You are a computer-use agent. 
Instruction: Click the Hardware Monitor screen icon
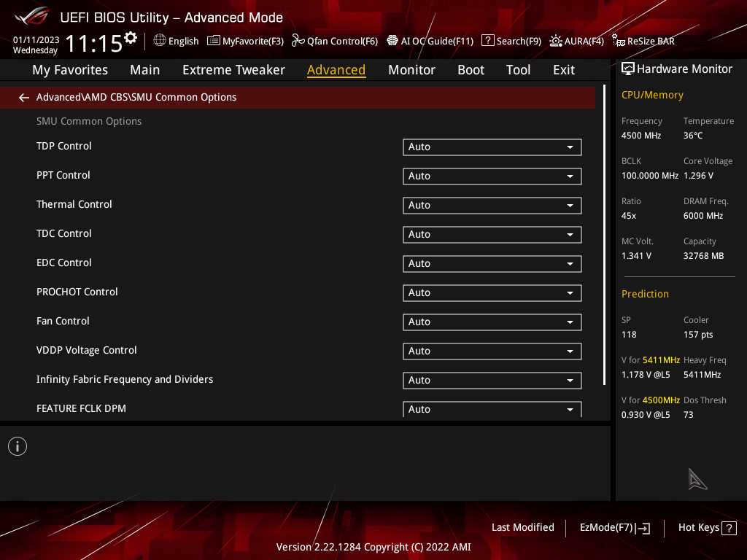pos(628,69)
